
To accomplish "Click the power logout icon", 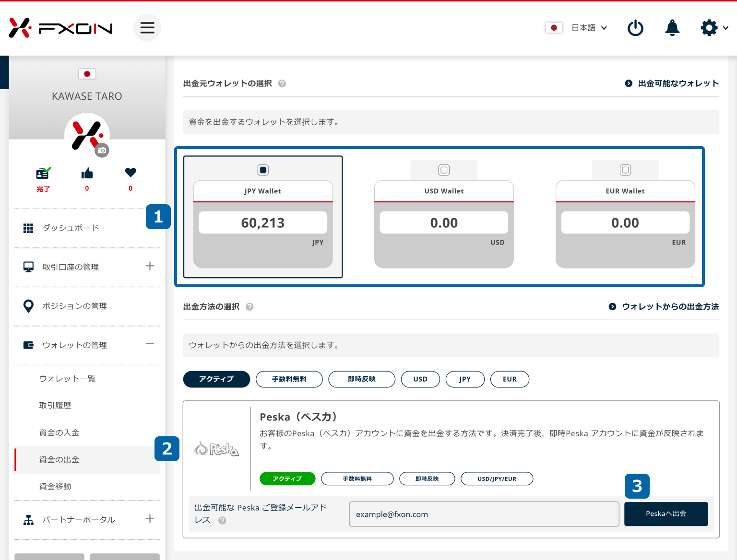I will (x=635, y=28).
